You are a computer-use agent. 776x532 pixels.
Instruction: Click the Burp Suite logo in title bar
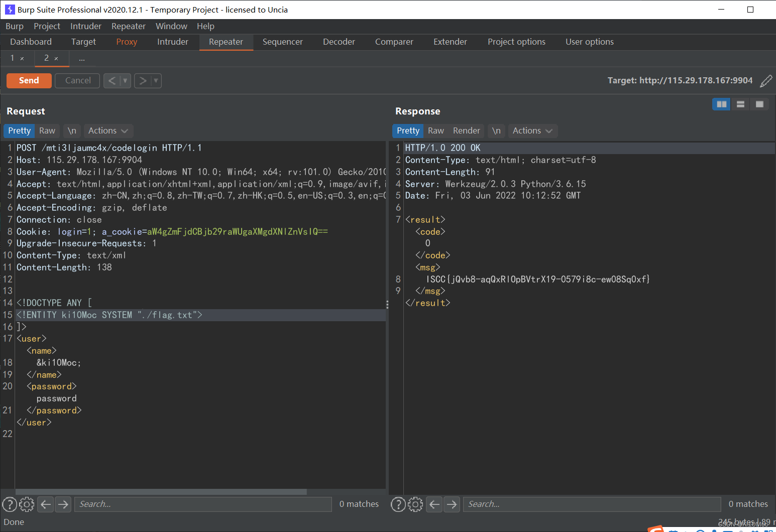coord(10,10)
